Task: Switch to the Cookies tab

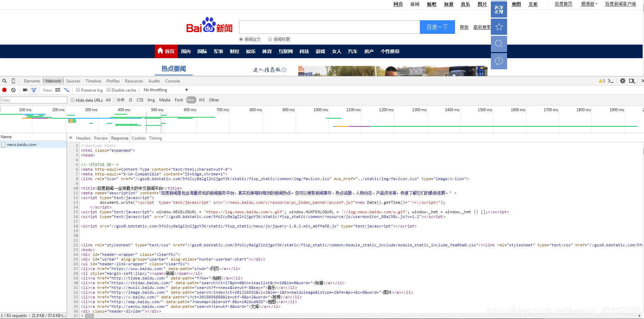Action: (x=139, y=138)
